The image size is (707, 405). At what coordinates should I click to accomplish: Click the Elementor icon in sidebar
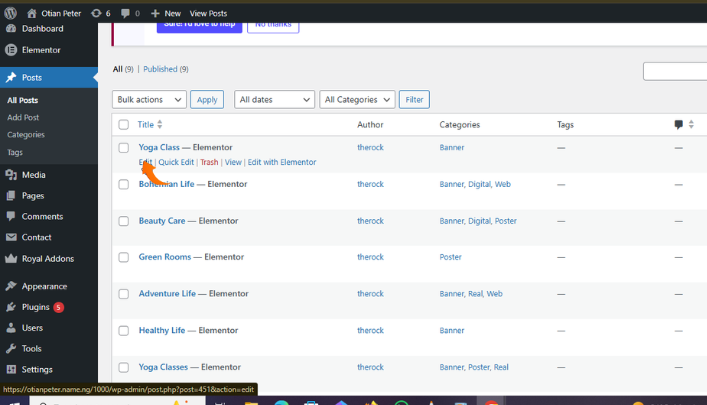(11, 50)
